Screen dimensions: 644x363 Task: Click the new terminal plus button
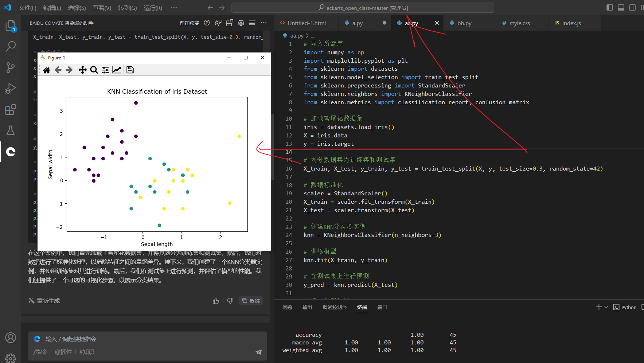pyautogui.click(x=599, y=307)
